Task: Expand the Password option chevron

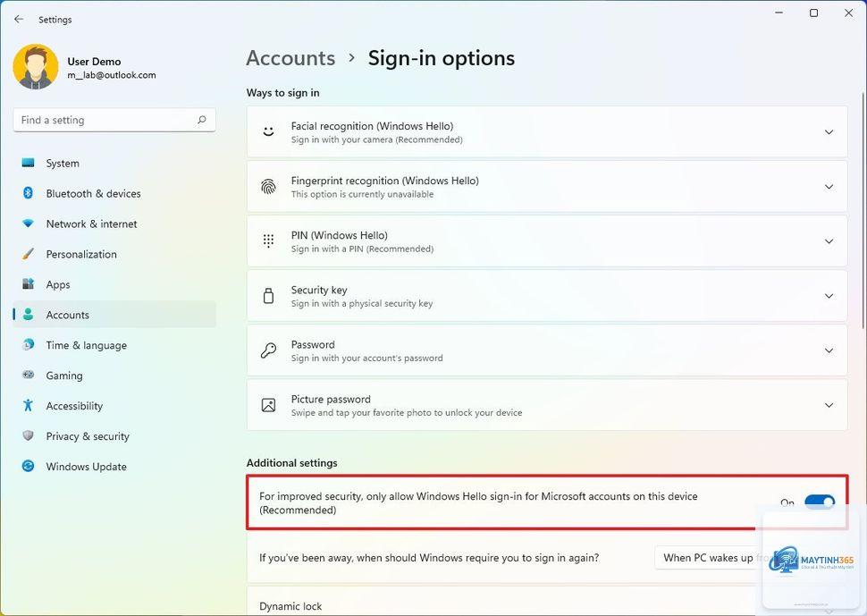Action: (x=829, y=350)
